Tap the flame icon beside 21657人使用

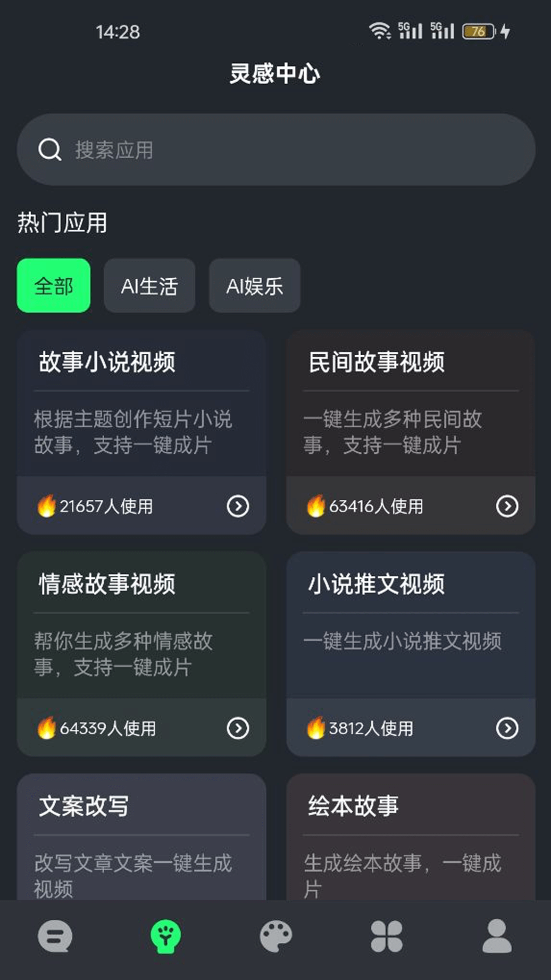pos(46,506)
